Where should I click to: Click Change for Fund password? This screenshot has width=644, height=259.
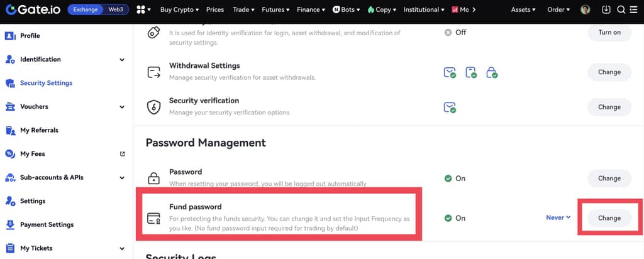click(609, 218)
